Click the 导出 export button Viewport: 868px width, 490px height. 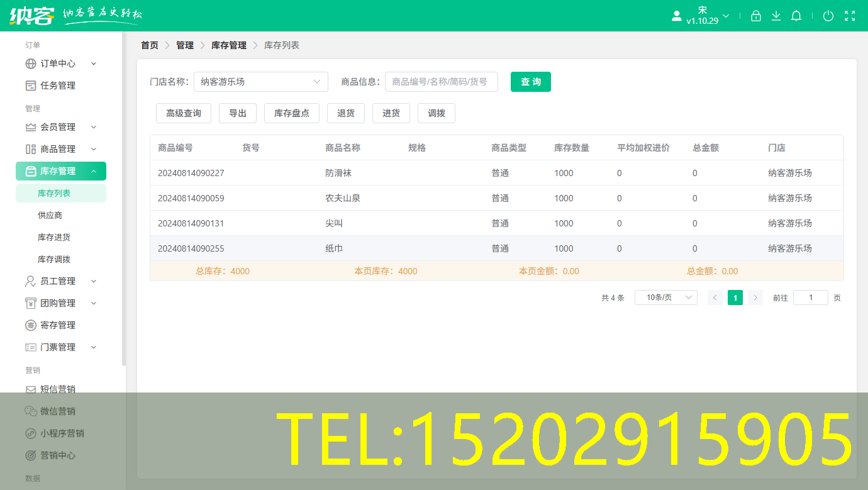coord(237,113)
